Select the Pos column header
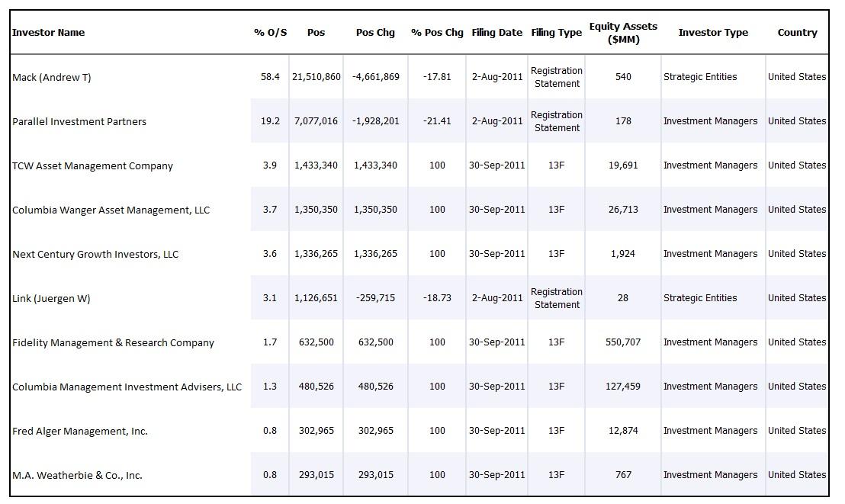845x504 pixels. click(316, 32)
